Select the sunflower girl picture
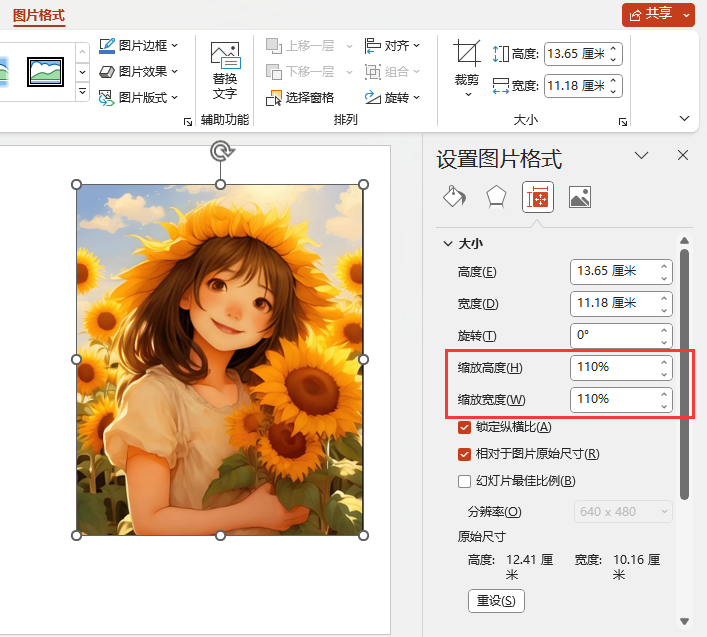Viewport: 707px width, 637px height. pos(220,360)
